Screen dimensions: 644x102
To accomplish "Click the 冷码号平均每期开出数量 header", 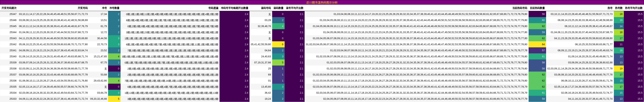I will pos(235,8).
